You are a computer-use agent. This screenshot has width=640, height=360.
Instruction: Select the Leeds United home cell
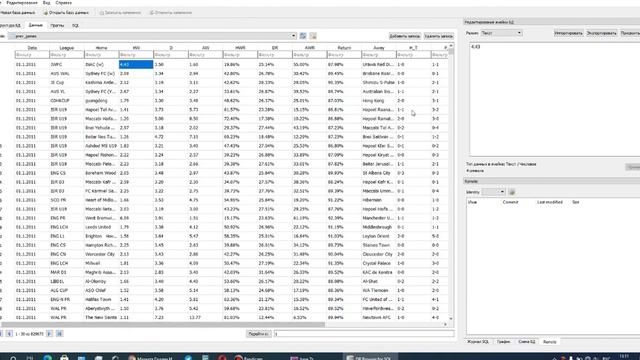click(x=101, y=227)
